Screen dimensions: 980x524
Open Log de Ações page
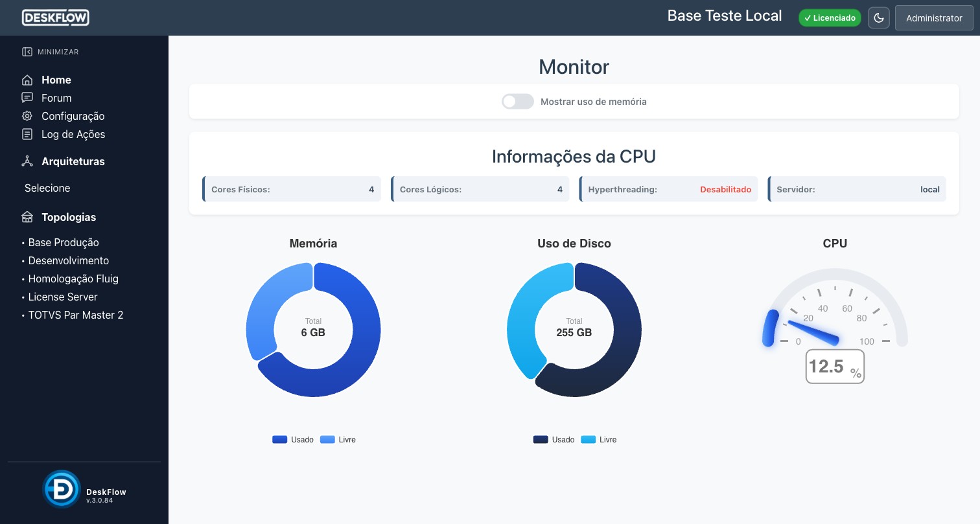[73, 134]
